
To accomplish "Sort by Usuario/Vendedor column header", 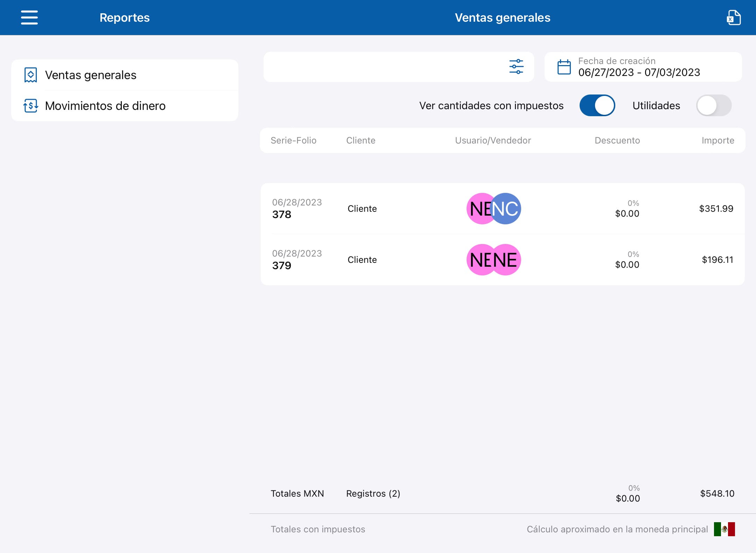I will [493, 140].
